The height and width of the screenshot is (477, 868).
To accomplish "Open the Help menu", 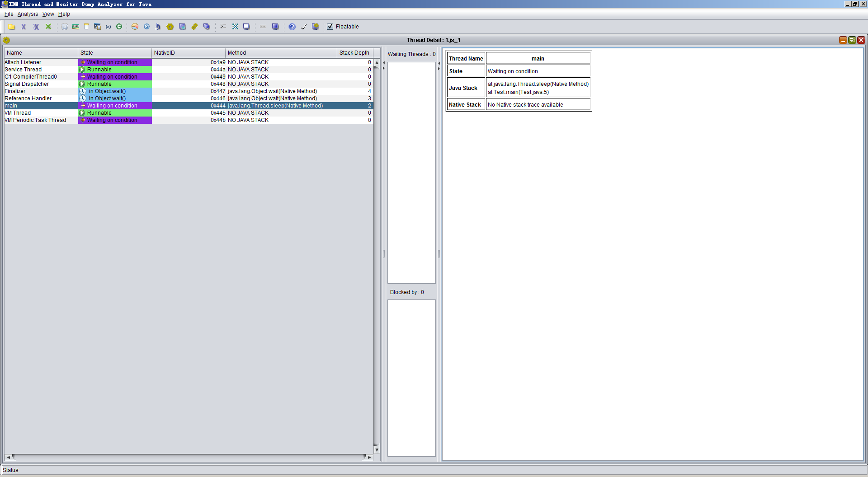I will (x=64, y=14).
